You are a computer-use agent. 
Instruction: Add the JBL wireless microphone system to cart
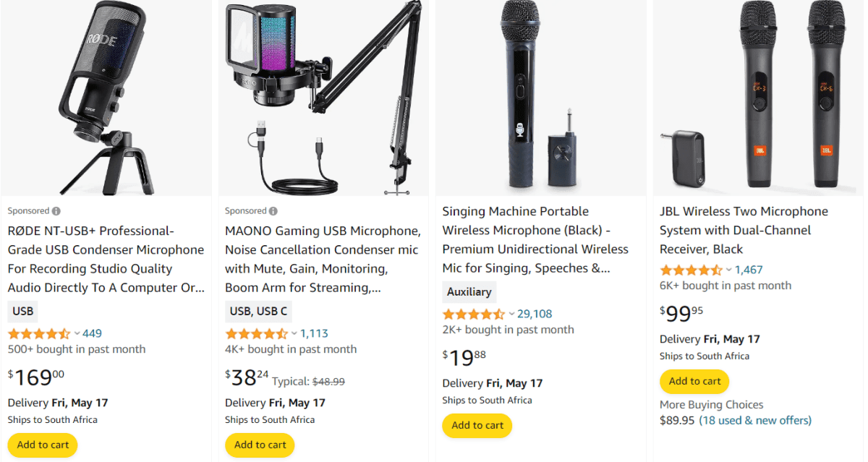coord(694,381)
